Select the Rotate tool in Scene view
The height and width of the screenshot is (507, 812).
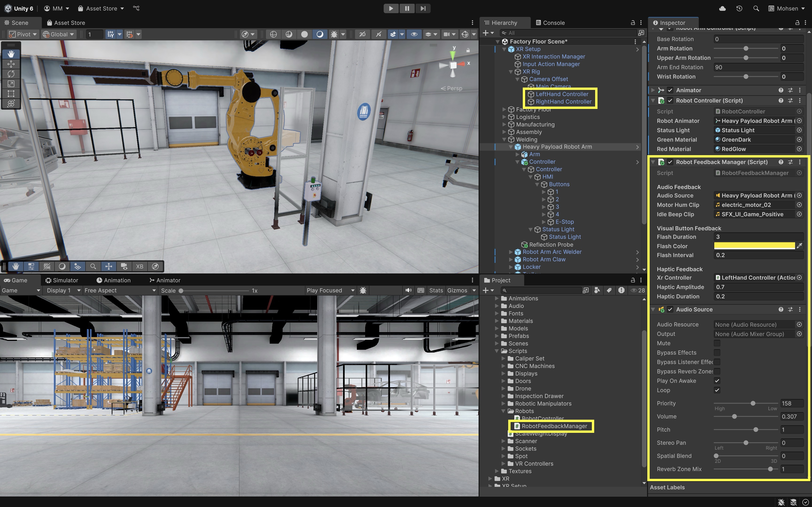point(11,74)
